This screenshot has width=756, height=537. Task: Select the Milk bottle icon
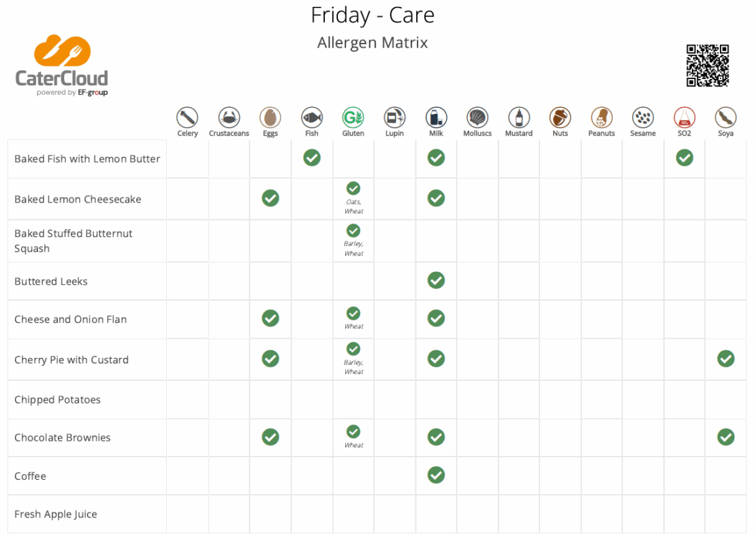pyautogui.click(x=437, y=117)
